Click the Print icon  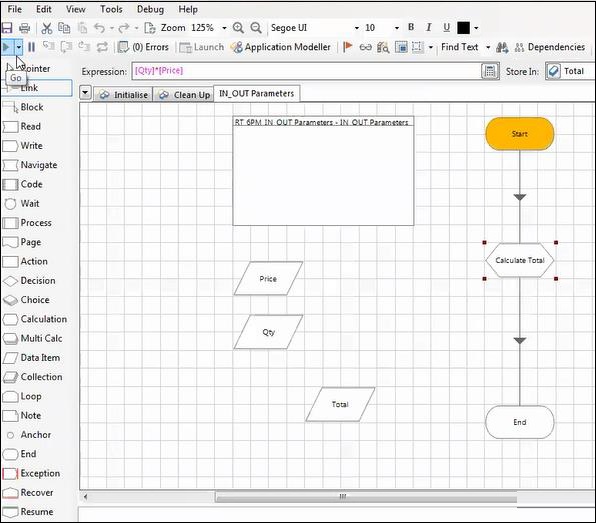click(24, 28)
